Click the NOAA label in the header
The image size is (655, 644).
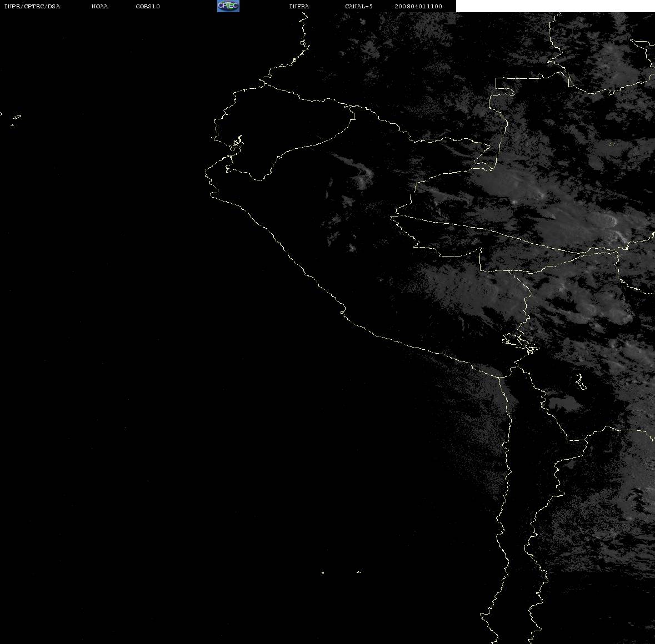tap(99, 6)
